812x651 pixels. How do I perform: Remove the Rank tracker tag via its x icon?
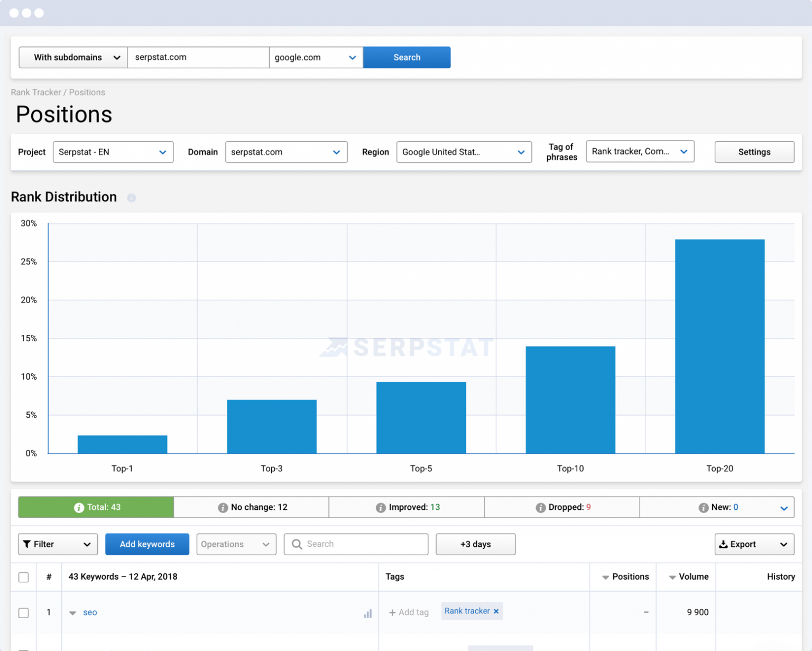pos(496,611)
